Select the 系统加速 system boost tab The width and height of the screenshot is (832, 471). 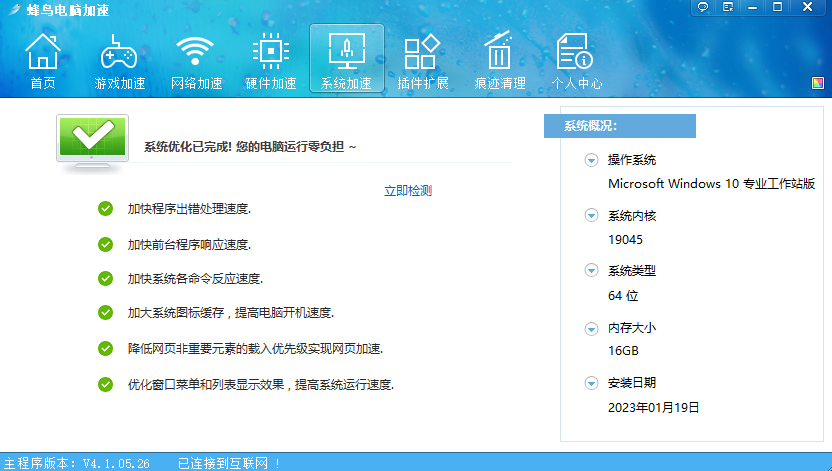click(346, 58)
